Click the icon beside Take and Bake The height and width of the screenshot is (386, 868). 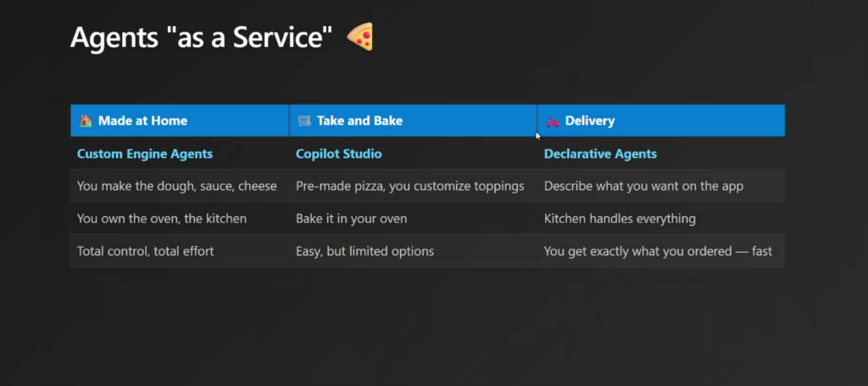click(x=304, y=120)
